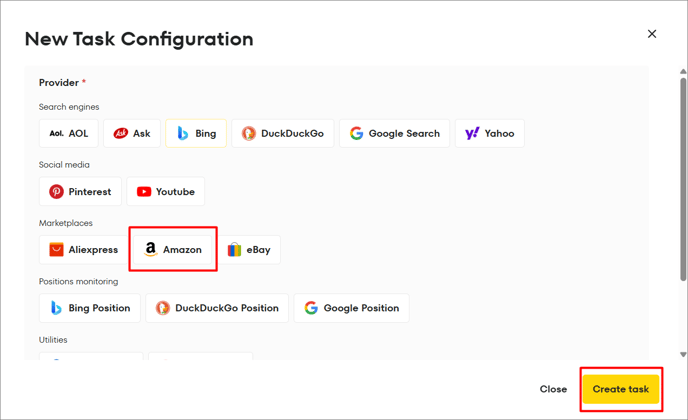Screen dimensions: 688x420
Task: Click the Bing logo icon in search engines
Action: click(183, 133)
